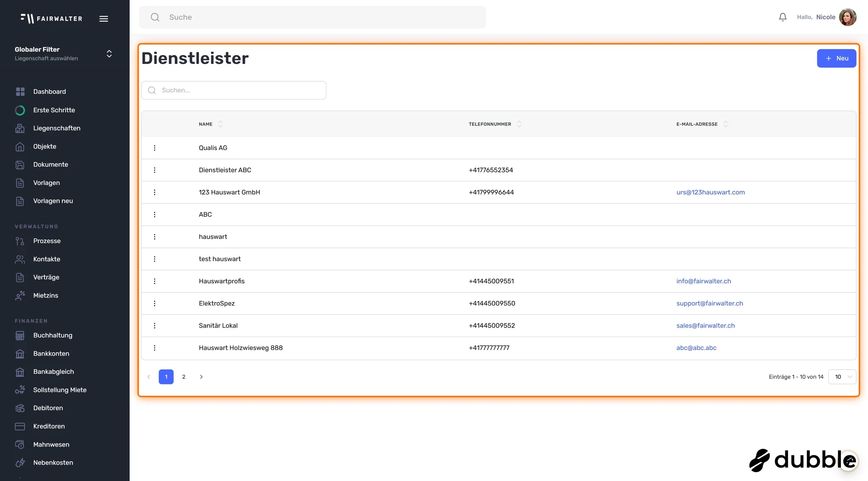Click email link sales@fairwalter.ch

pos(705,325)
